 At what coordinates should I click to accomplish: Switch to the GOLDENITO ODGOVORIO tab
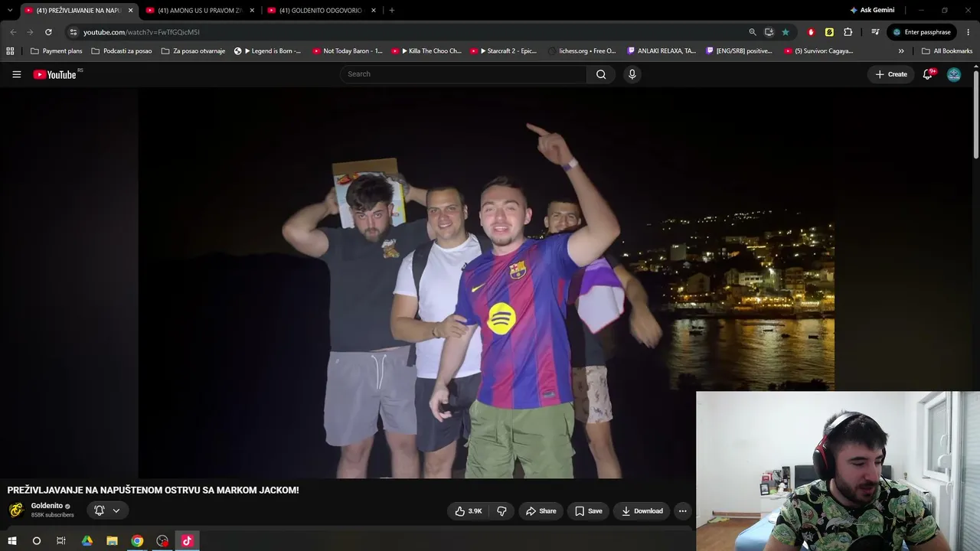coord(322,11)
